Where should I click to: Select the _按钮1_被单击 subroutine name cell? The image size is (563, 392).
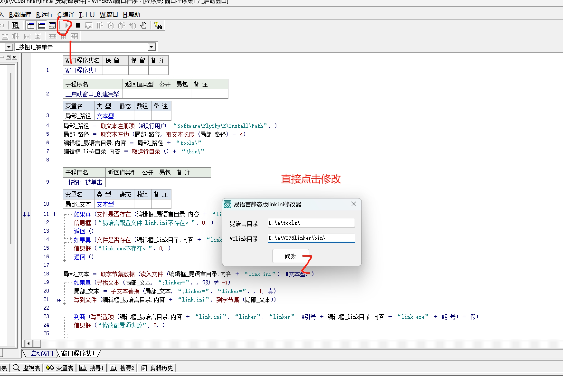point(84,182)
